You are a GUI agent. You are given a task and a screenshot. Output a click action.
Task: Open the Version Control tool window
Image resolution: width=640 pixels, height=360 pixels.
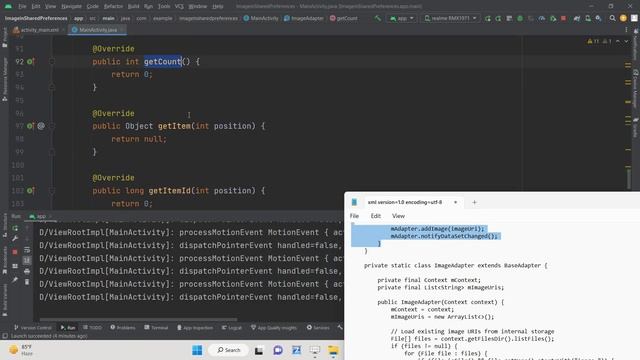point(33,327)
